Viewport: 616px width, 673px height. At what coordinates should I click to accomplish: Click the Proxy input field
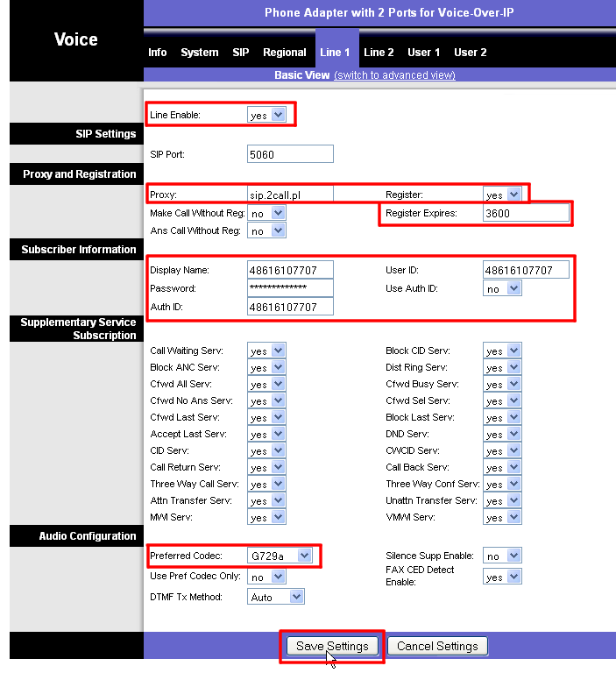pyautogui.click(x=290, y=195)
